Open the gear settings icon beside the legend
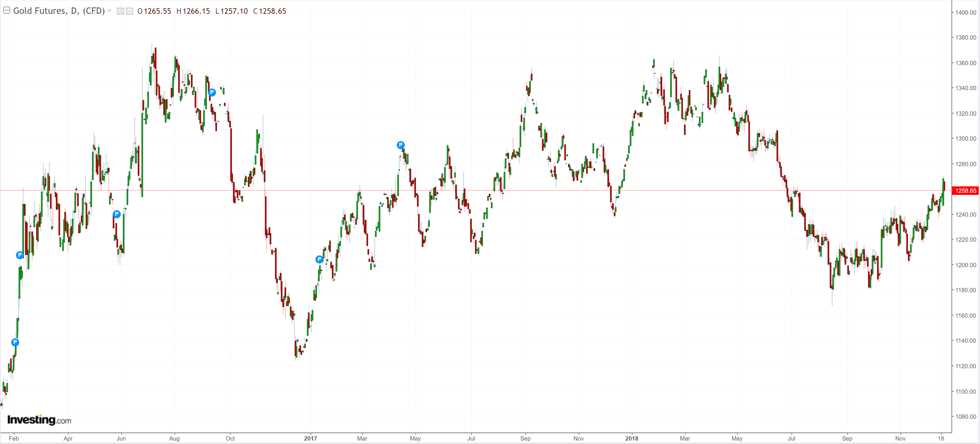This screenshot has width=980, height=444. [x=129, y=11]
